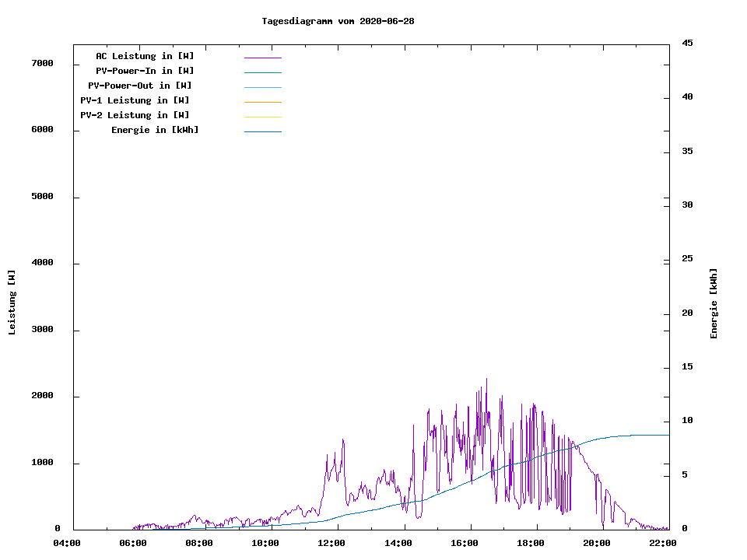
Task: Click the 7000 tick label on left axis
Action: coord(42,63)
